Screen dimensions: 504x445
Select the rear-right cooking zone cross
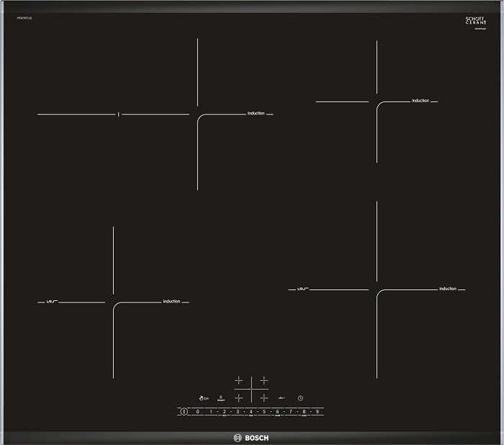point(264,381)
